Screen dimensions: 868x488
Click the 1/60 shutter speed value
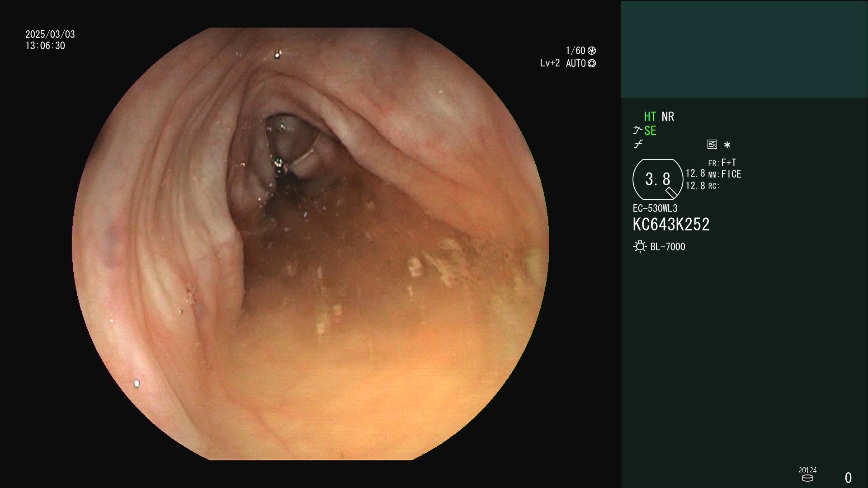[x=576, y=51]
